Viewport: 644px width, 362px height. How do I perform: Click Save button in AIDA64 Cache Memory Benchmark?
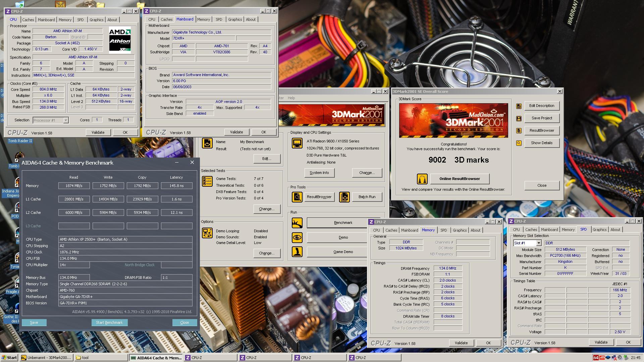tap(35, 322)
